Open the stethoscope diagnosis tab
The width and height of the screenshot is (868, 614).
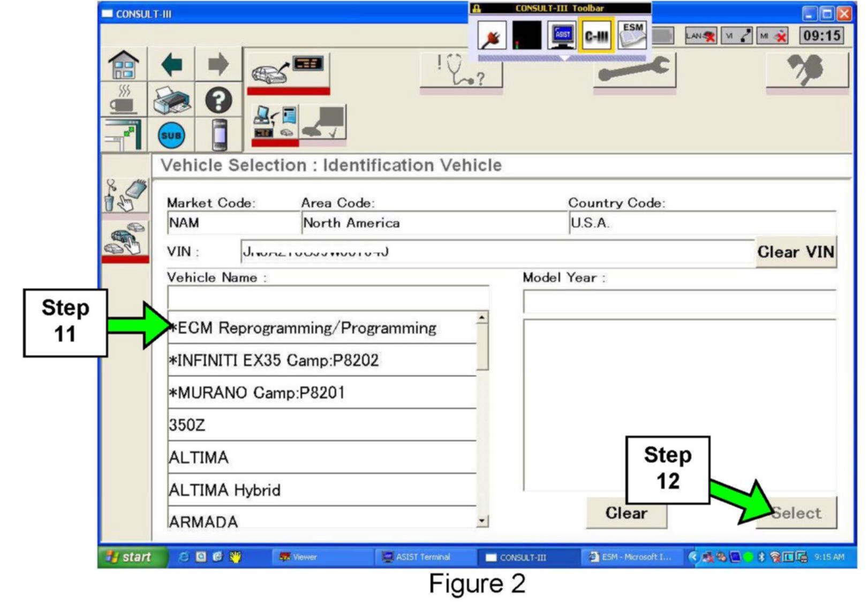point(461,70)
